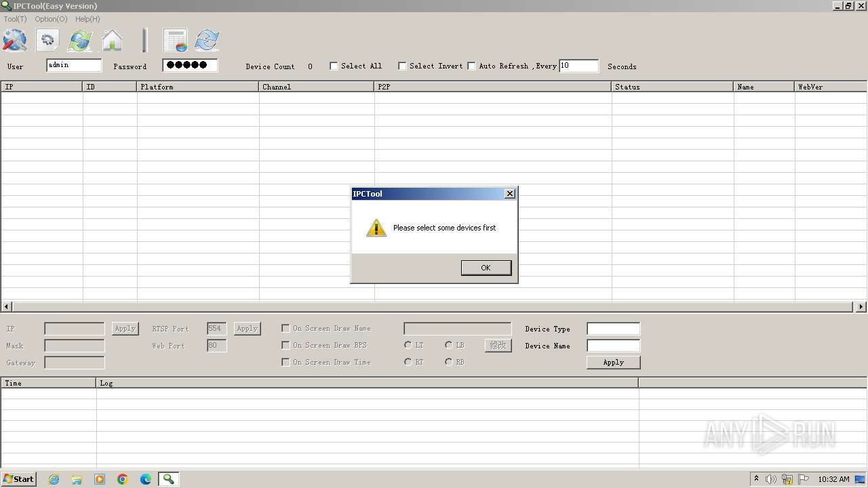Sort by the IP column header
868x488 pixels.
[42, 87]
